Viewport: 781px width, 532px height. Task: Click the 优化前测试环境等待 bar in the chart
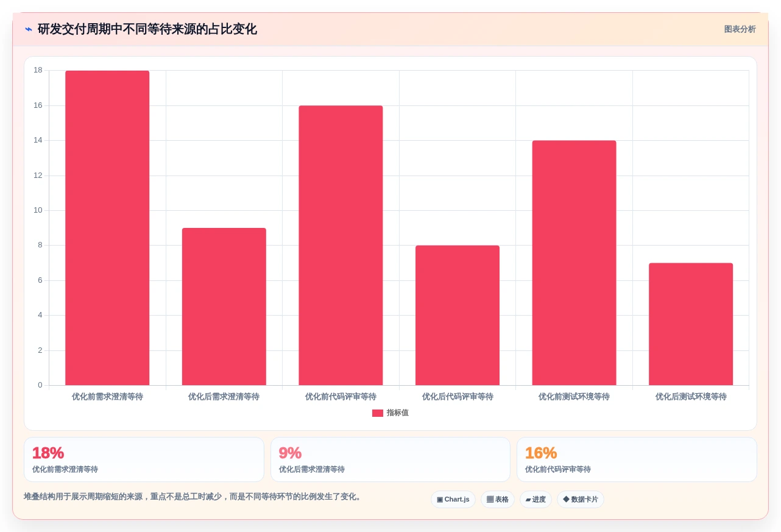(x=574, y=263)
